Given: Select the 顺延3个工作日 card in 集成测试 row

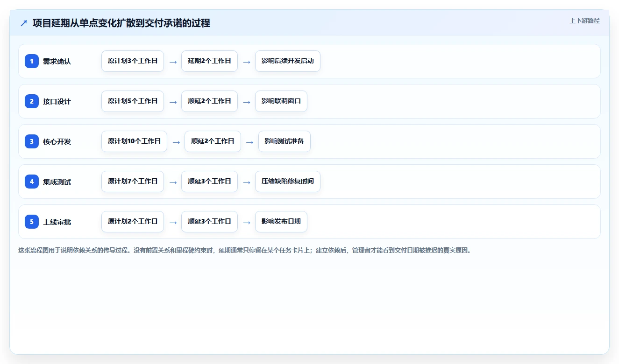Looking at the screenshot, I should click(209, 182).
